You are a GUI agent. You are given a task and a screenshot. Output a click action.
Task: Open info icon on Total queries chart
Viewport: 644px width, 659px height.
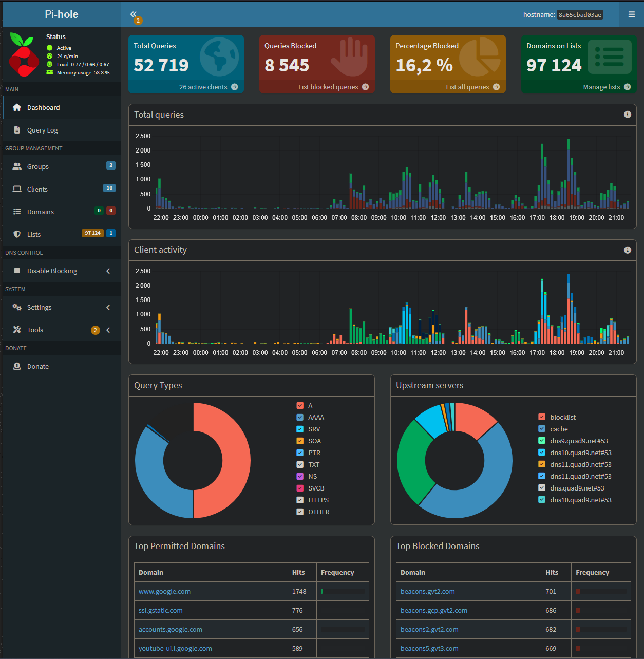[628, 115]
